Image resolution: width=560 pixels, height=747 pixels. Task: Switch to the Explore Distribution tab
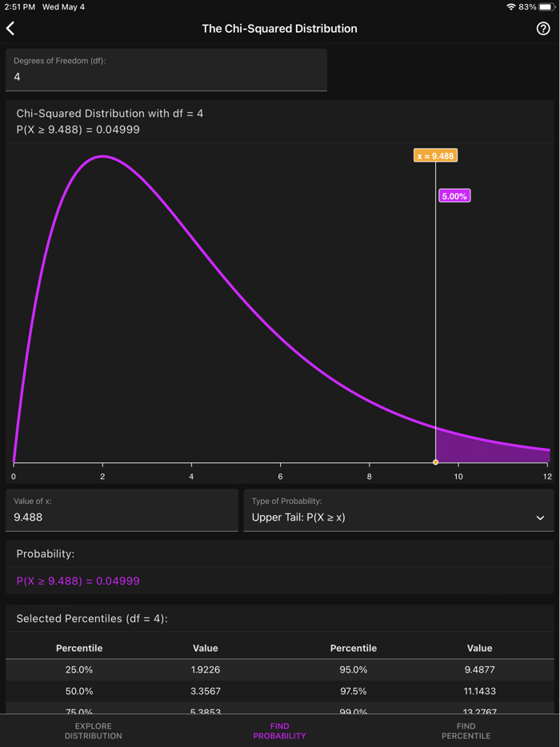pyautogui.click(x=93, y=730)
